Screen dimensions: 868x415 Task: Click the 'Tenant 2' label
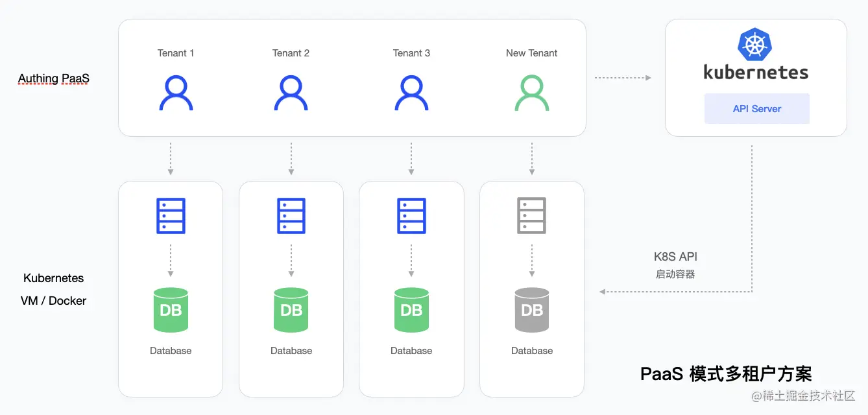[291, 53]
